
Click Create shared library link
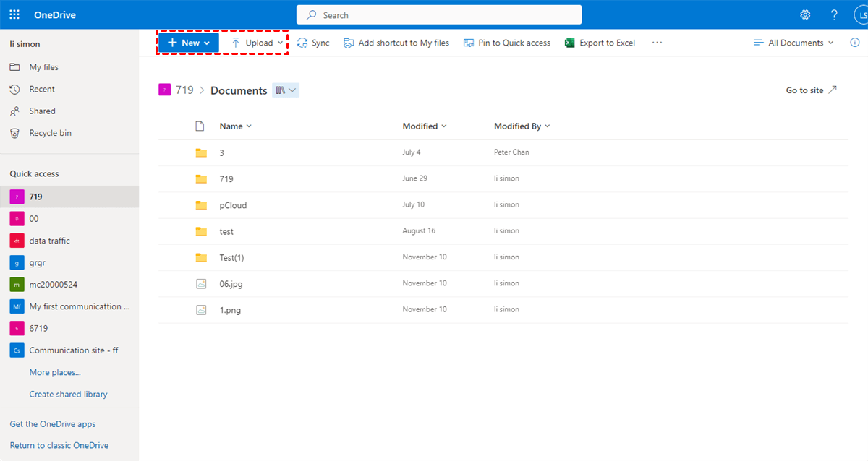click(68, 395)
